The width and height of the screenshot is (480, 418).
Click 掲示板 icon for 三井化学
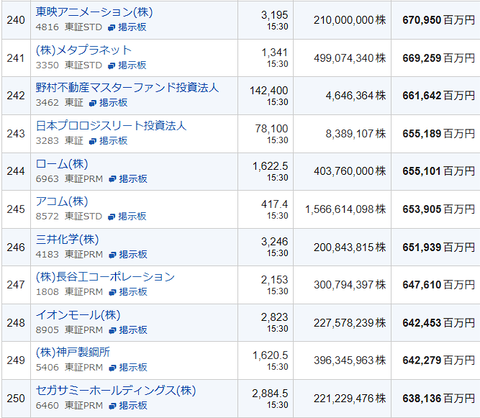(x=113, y=255)
